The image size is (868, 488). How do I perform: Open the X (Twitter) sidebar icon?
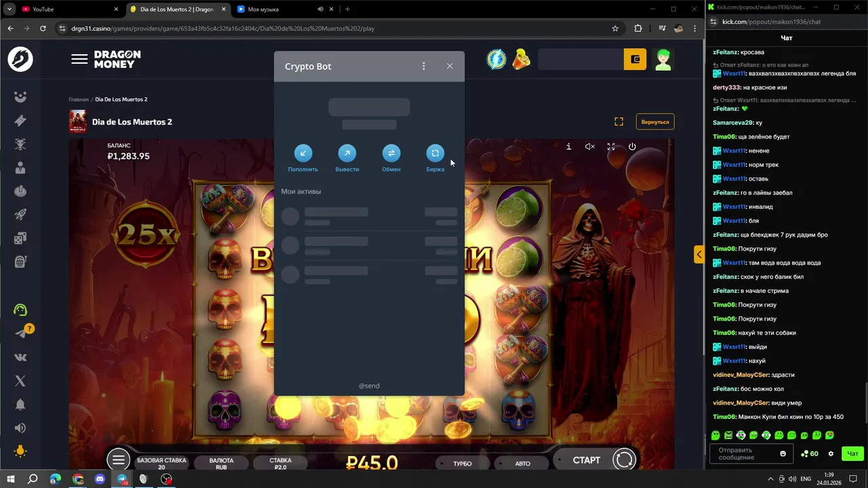pyautogui.click(x=20, y=381)
